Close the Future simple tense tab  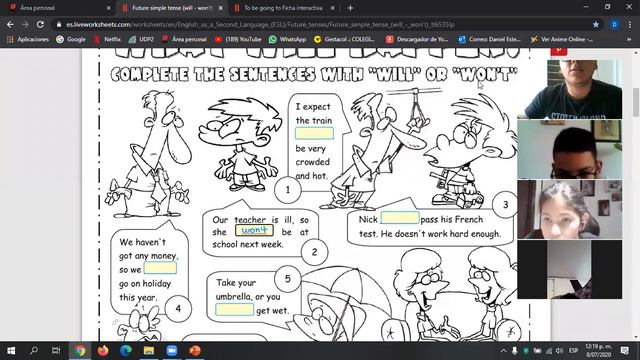point(220,8)
